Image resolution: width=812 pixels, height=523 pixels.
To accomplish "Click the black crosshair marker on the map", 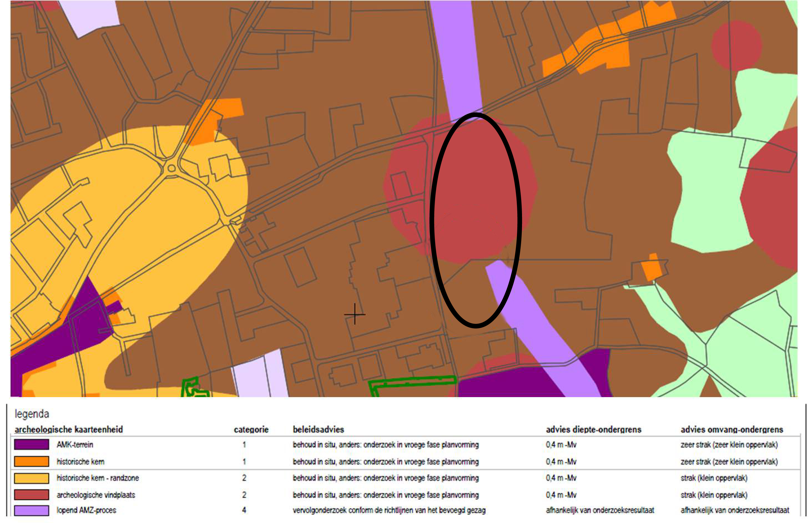I will pyautogui.click(x=354, y=314).
